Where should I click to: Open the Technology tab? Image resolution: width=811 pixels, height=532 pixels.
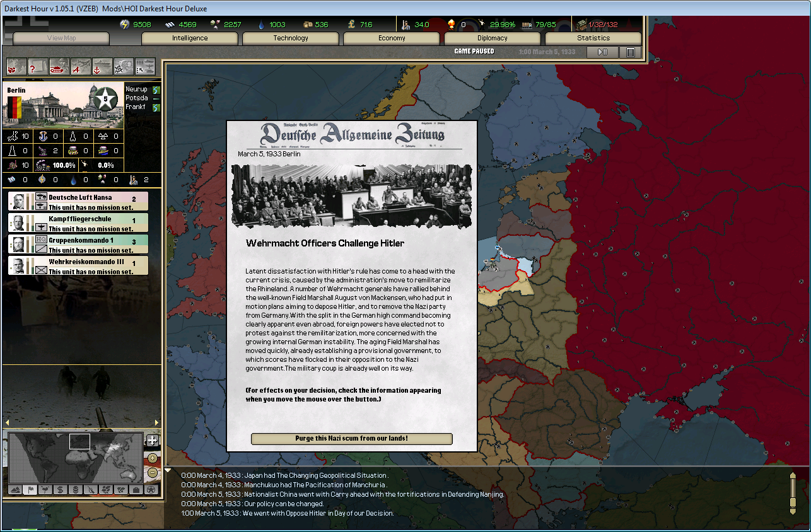[x=291, y=38]
